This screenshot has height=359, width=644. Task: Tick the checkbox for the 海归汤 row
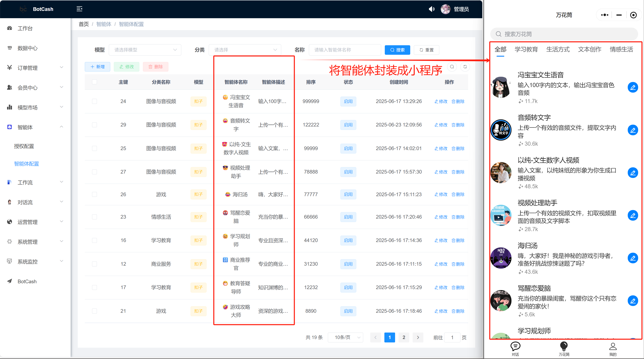pyautogui.click(x=94, y=194)
